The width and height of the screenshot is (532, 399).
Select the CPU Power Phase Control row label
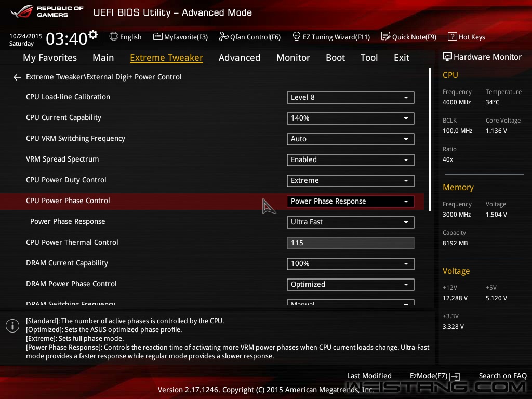click(x=68, y=201)
